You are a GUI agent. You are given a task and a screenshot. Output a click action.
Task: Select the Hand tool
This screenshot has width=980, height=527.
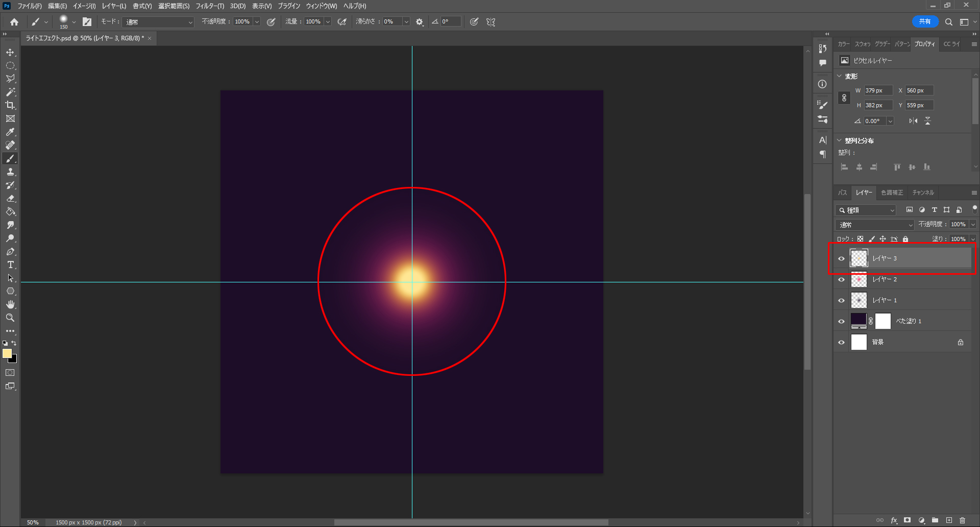[10, 304]
